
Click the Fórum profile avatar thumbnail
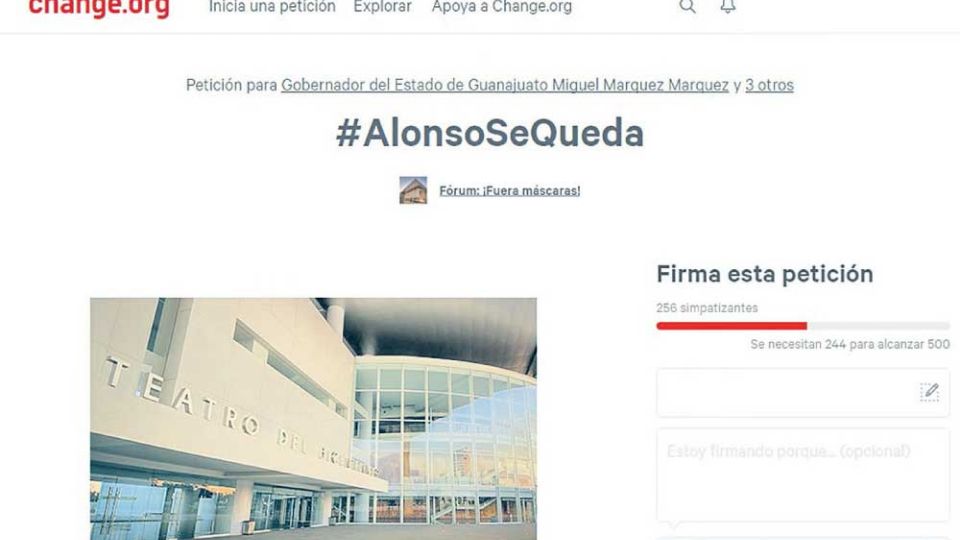pos(413,190)
